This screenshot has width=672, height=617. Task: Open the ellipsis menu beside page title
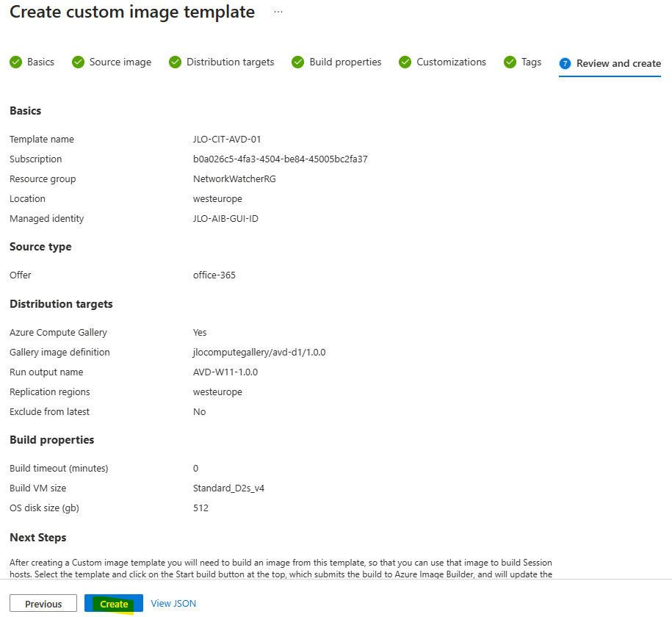278,12
